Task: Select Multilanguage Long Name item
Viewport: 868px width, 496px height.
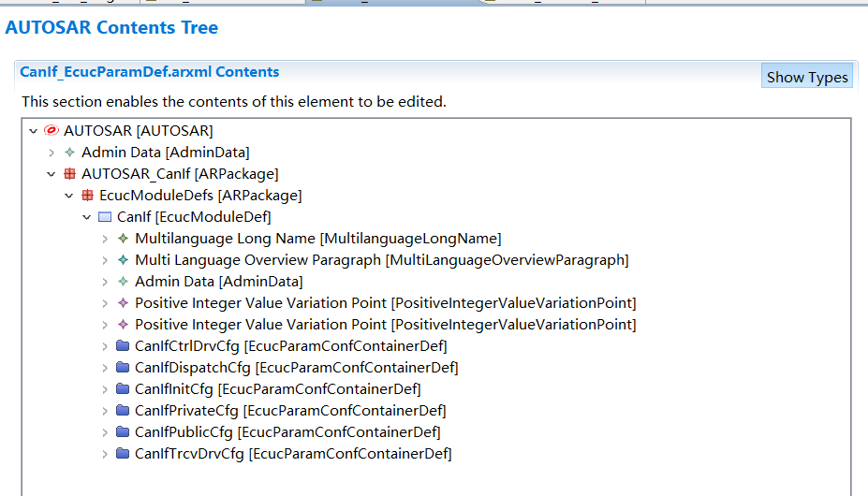Action: coord(317,239)
